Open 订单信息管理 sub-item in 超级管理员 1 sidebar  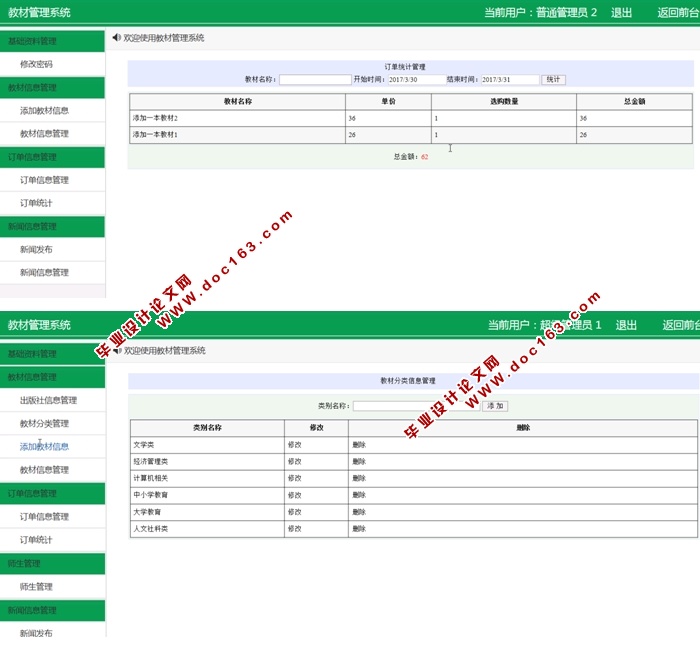44,517
